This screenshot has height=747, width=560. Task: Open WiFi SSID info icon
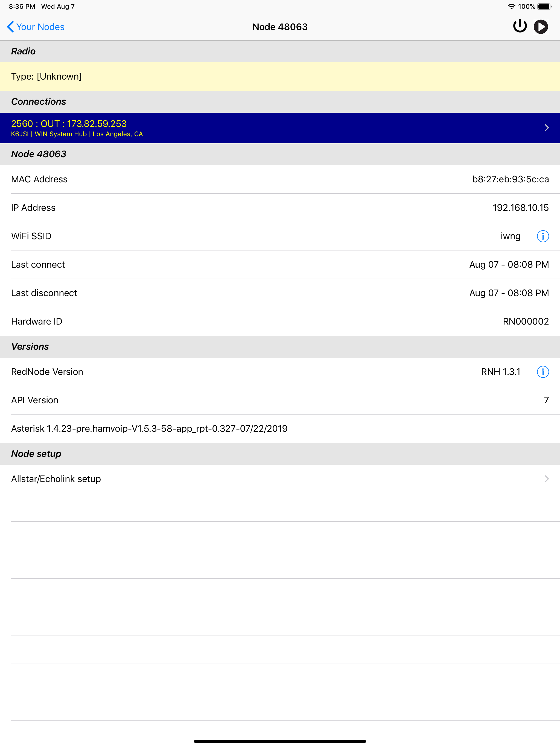(543, 236)
